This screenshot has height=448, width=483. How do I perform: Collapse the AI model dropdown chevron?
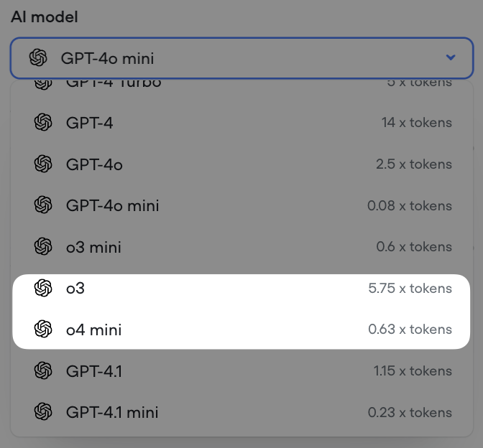click(x=451, y=58)
